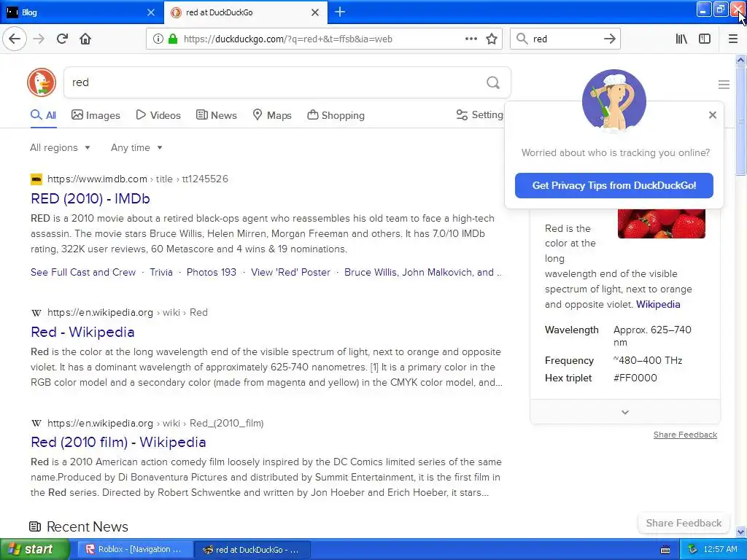Open View 'Red' Poster sublink
Image resolution: width=747 pixels, height=560 pixels.
point(290,273)
